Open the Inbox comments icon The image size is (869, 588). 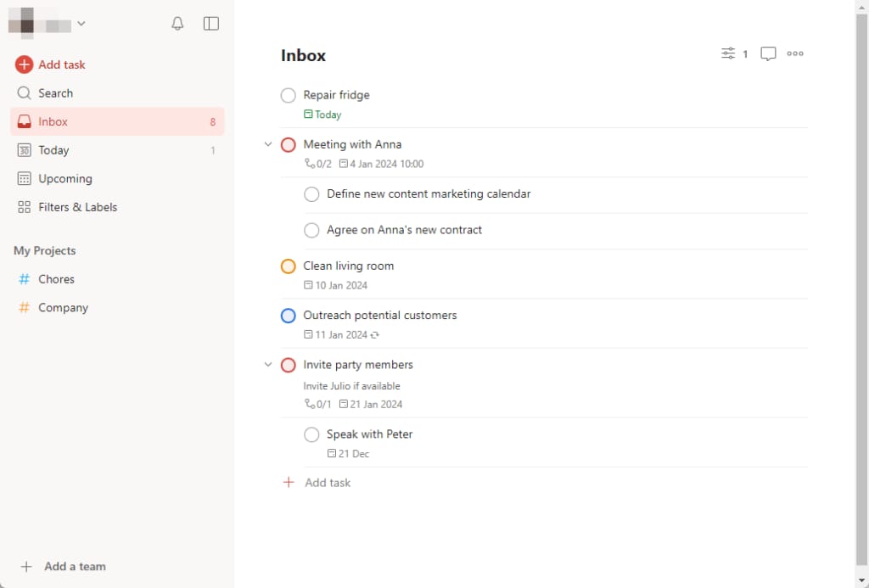pos(768,53)
